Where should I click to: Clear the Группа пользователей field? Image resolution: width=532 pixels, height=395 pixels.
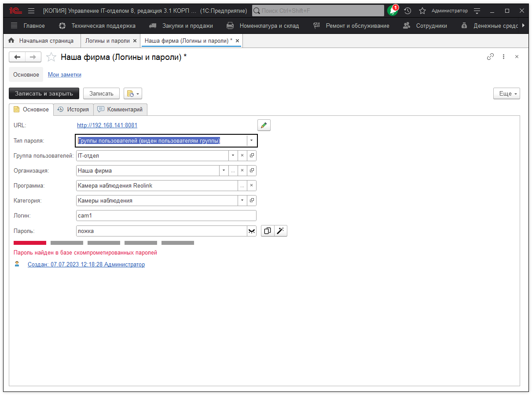coord(242,155)
